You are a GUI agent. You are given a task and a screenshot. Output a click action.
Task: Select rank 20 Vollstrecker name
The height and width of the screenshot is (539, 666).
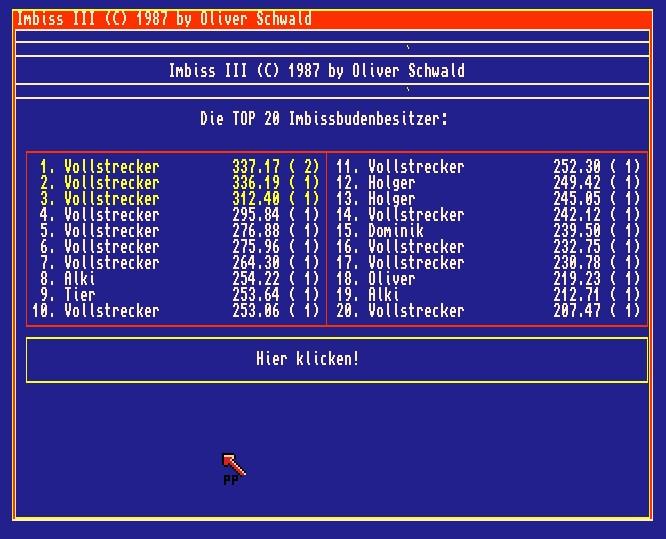(416, 310)
